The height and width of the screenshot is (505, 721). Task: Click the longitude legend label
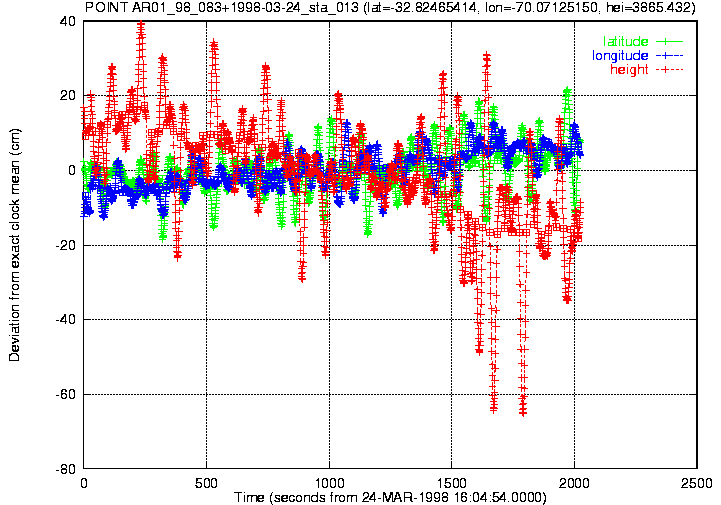[x=620, y=56]
